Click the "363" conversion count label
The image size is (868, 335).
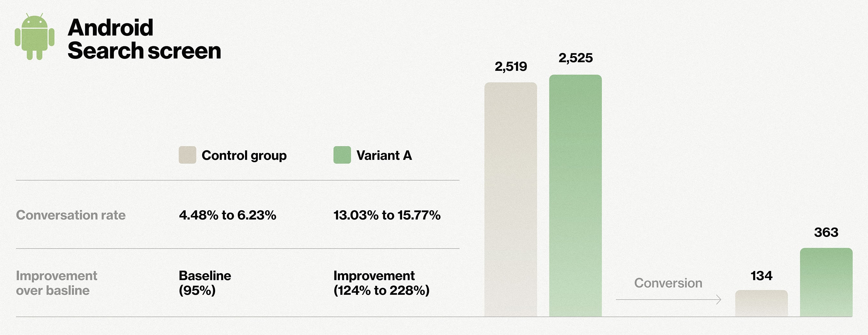(x=826, y=232)
